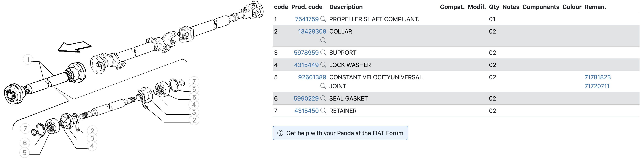The image size is (644, 159).
Task: Open lock washer part number 4315449
Action: click(307, 65)
